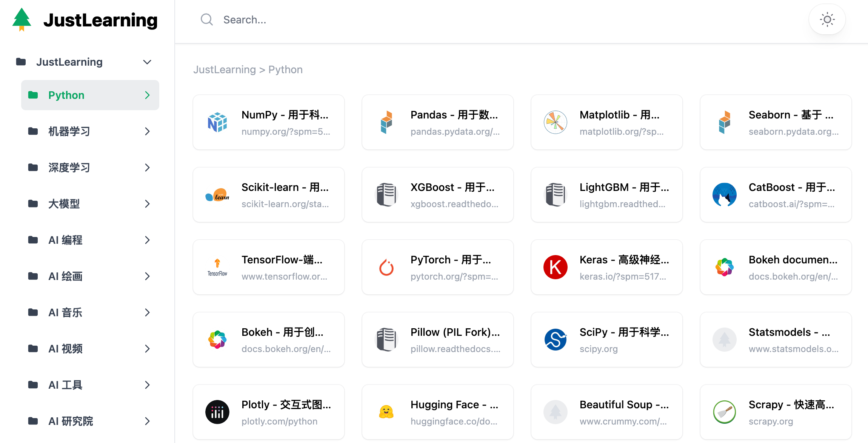Click the NumPy cube logo icon
This screenshot has width=868, height=443.
217,122
